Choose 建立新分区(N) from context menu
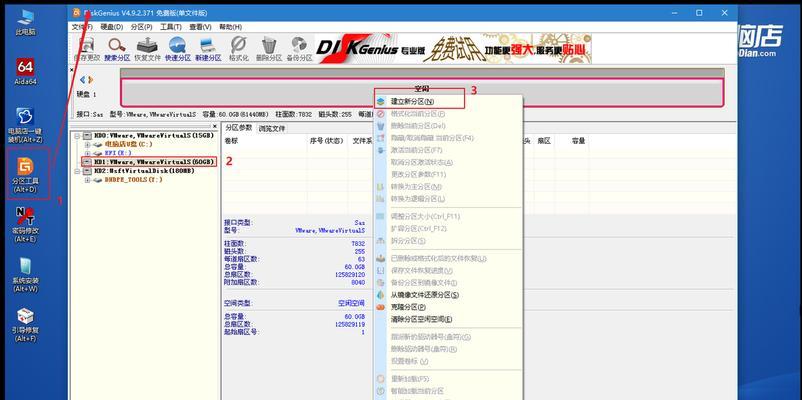Viewport: 802px width, 400px height. point(448,101)
